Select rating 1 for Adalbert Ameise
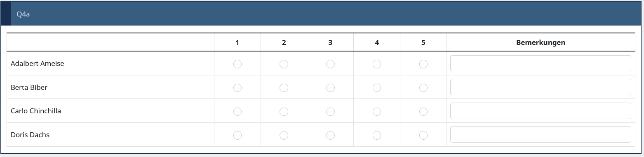This screenshot has width=644, height=157. (x=237, y=64)
